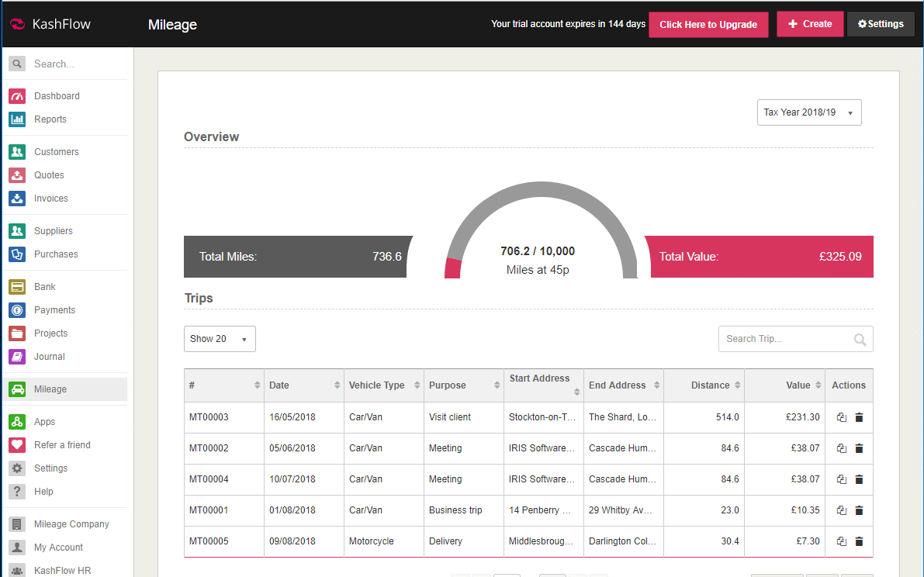Open Invoices from the sidebar menu
Screen dimensions: 924x577
[51, 199]
